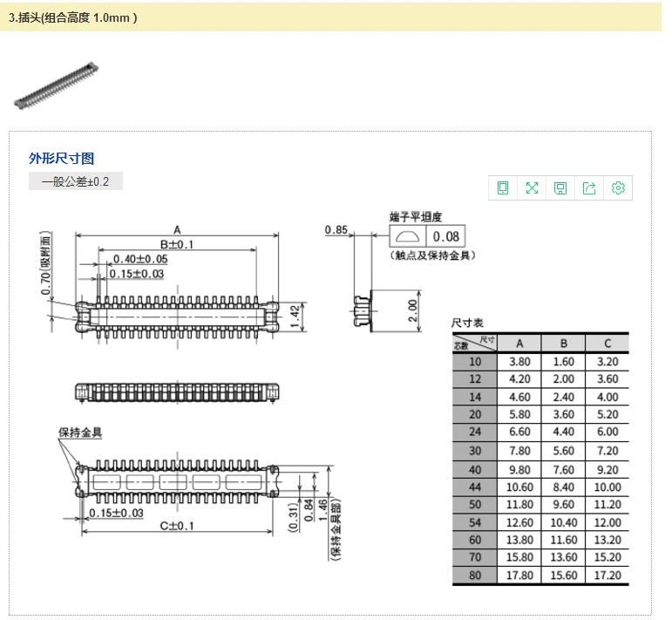Select column header C in dimension table
Image resolution: width=672 pixels, height=620 pixels.
pyautogui.click(x=607, y=343)
